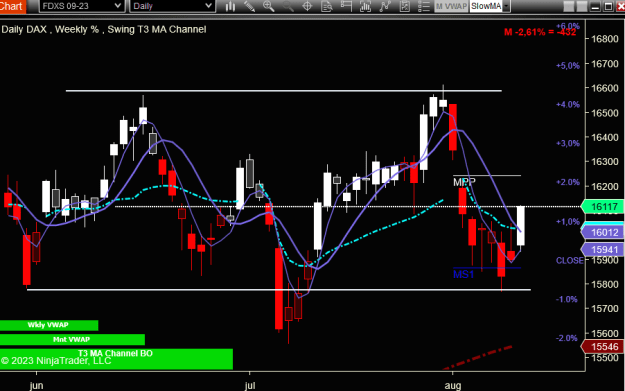Click the aug date axis label

point(453,385)
